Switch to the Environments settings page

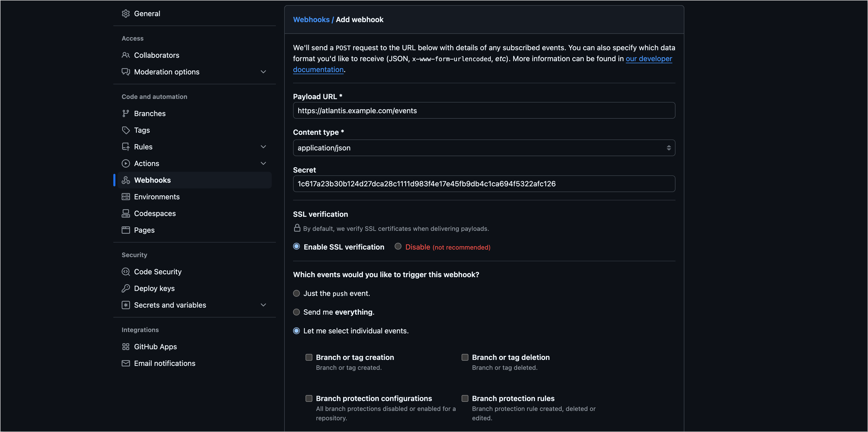pyautogui.click(x=157, y=197)
